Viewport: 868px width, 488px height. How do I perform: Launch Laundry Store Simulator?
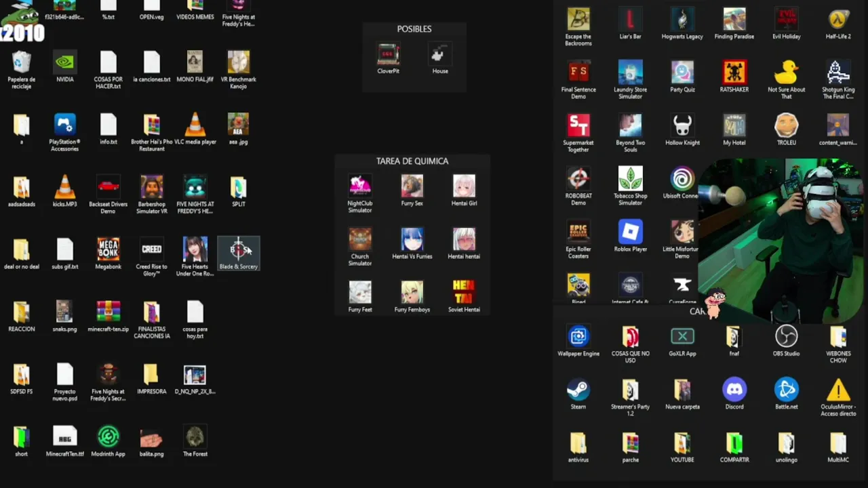[x=631, y=72]
